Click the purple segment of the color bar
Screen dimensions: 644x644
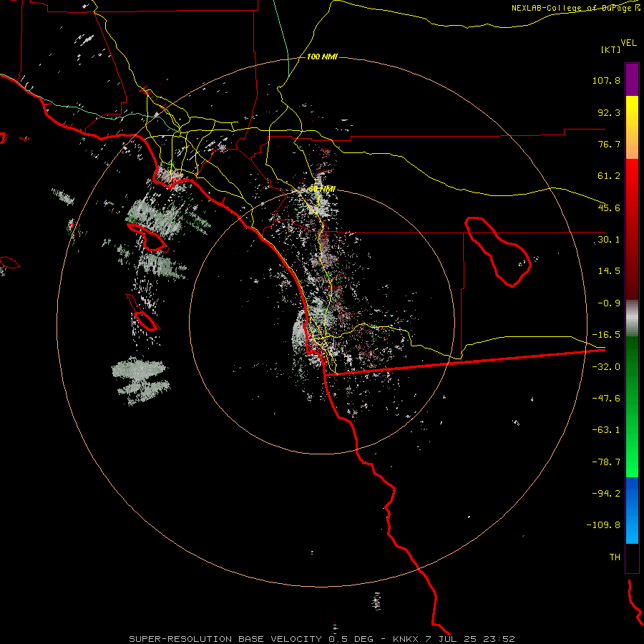point(632,79)
